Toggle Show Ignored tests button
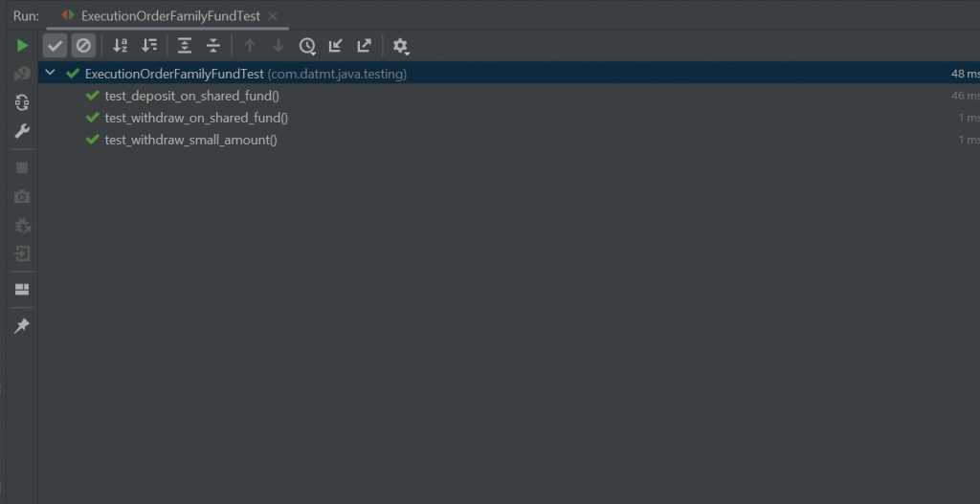This screenshot has width=980, height=504. click(x=83, y=46)
